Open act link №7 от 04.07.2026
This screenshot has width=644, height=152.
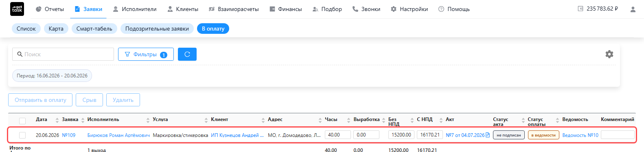point(465,135)
